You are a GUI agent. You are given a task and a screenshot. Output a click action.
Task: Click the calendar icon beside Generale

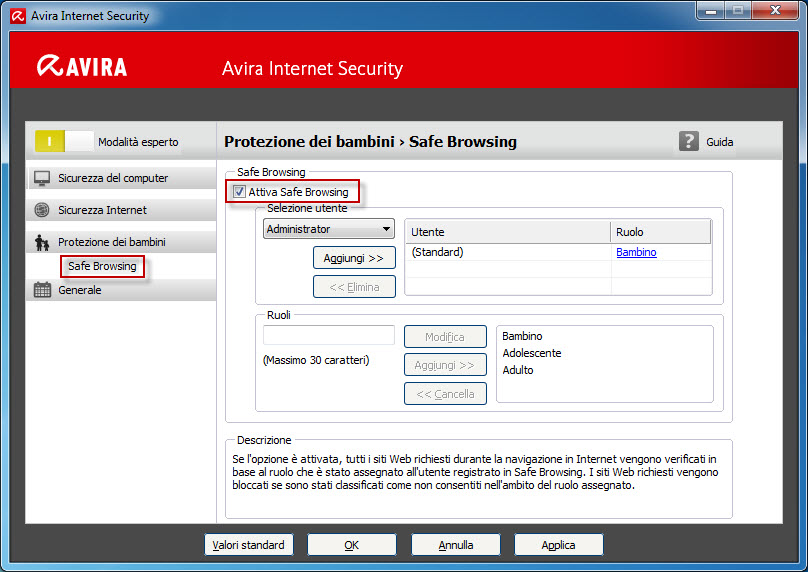[x=42, y=290]
